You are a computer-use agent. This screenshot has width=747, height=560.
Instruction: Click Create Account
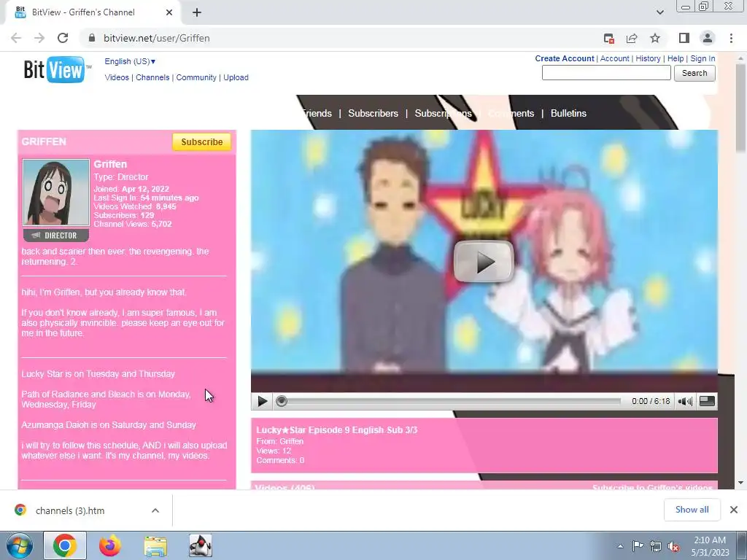(565, 58)
